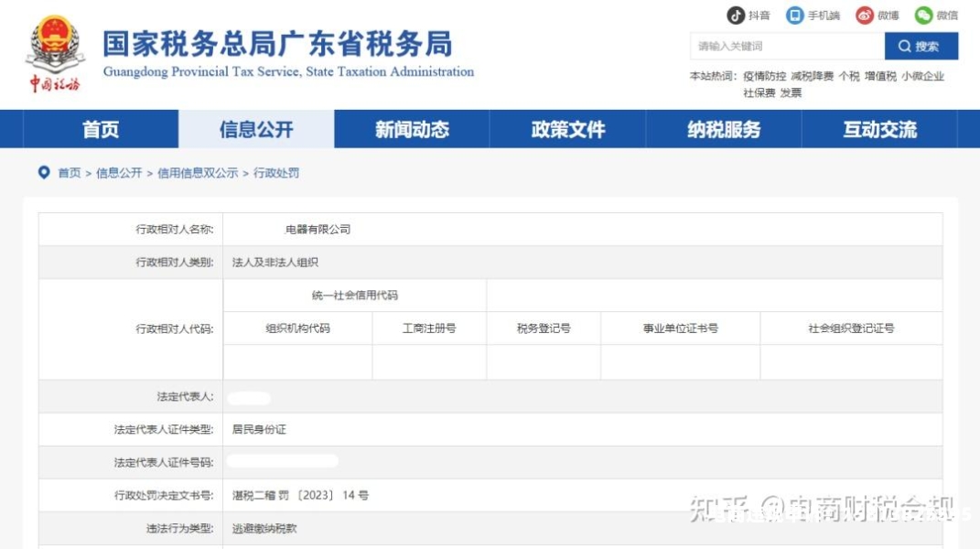Screen dimensions: 980x549
Task: Select the 增值税 hot keyword link
Action: click(880, 77)
